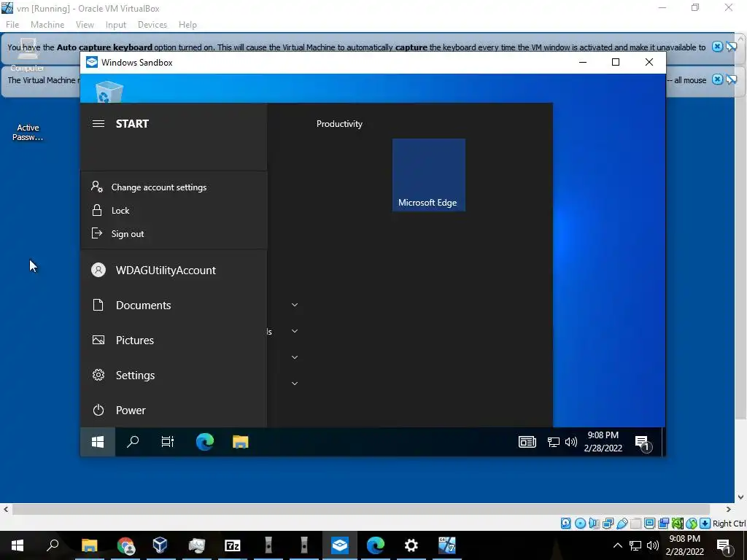Viewport: 747px width, 560px height.
Task: Open the VirtualBox Input menu
Action: pyautogui.click(x=116, y=25)
